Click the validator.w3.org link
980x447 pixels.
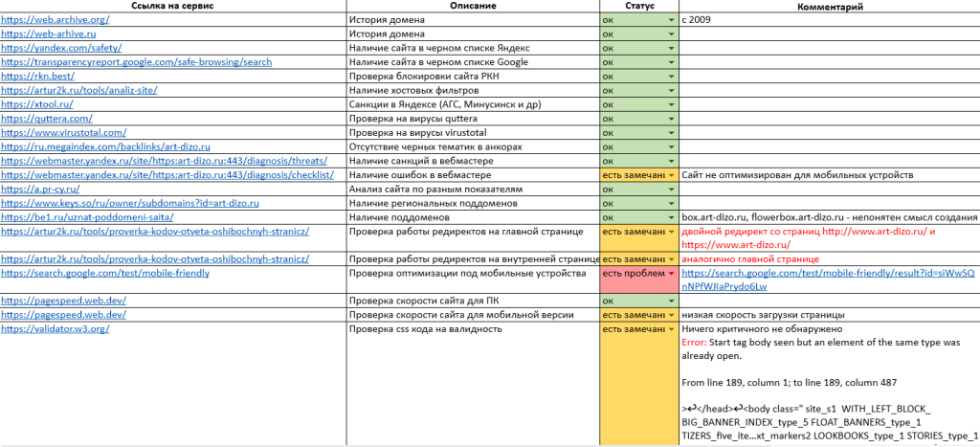[55, 329]
